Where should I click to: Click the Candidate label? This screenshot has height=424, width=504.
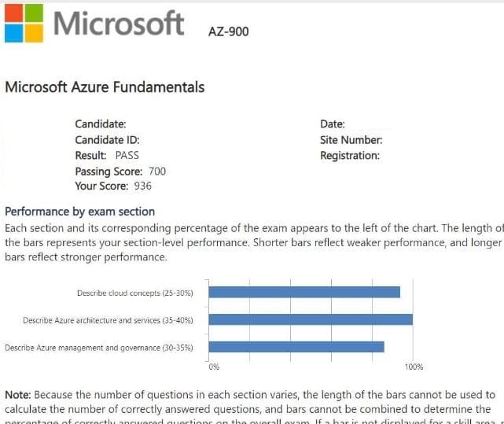point(101,124)
